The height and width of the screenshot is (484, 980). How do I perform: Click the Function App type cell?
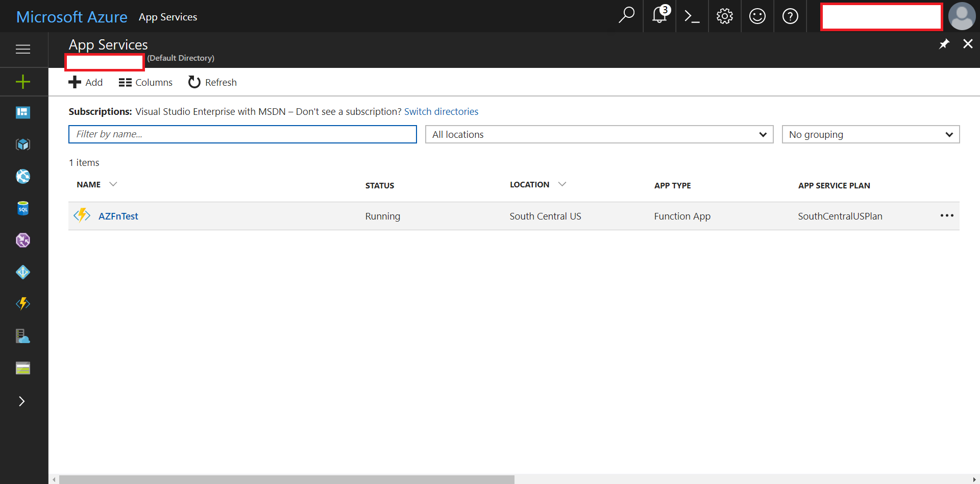click(682, 216)
